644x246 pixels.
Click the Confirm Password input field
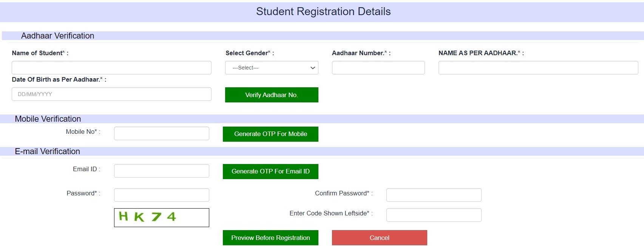433,195
